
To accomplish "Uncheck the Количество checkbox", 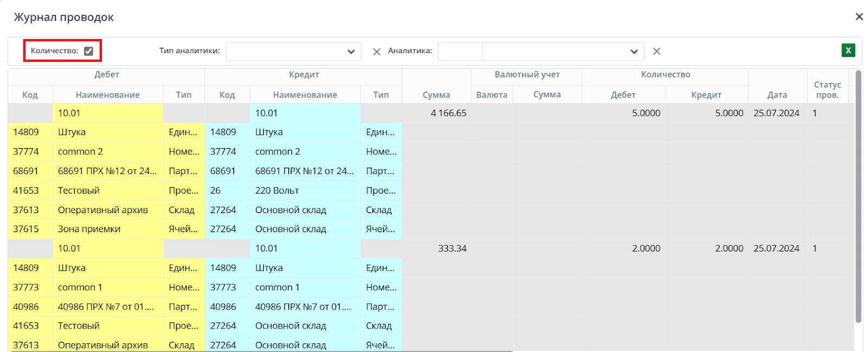I will [88, 51].
